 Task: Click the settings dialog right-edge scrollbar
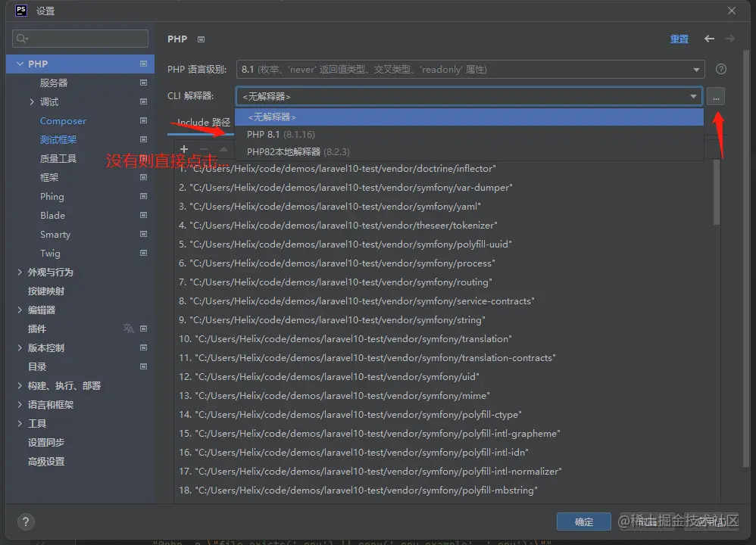pos(746,258)
